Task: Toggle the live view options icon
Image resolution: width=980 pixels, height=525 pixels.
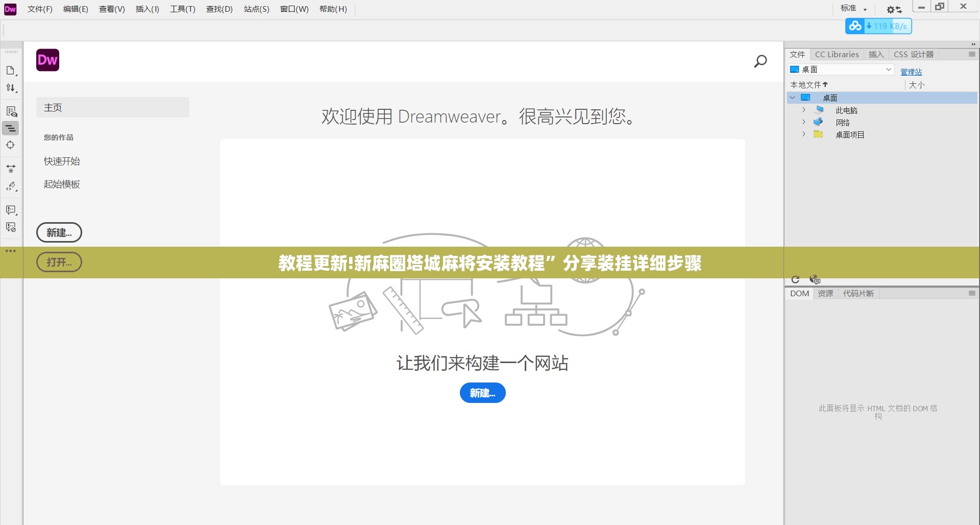Action: (11, 111)
